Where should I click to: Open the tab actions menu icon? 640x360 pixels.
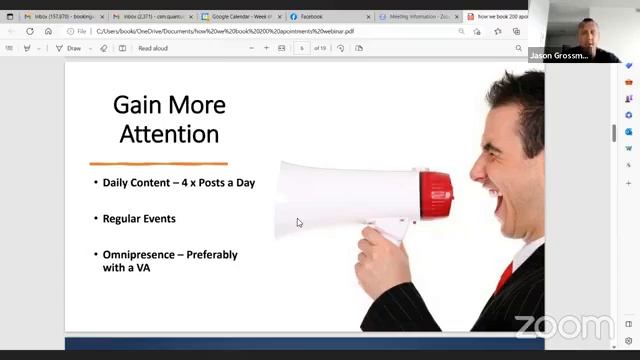pyautogui.click(x=10, y=17)
